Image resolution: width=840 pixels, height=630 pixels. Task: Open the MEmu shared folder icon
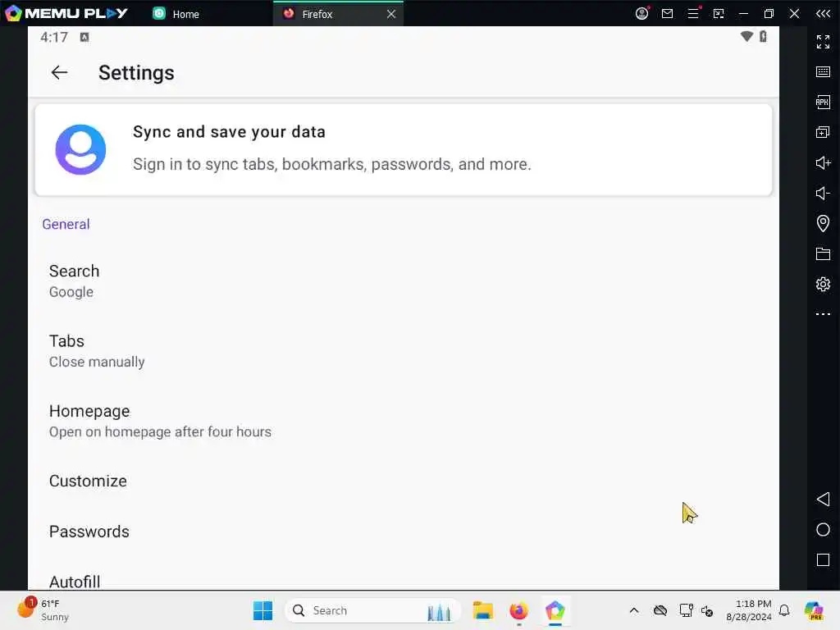pos(823,253)
